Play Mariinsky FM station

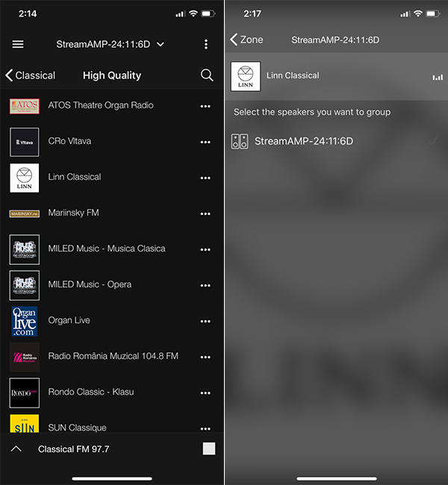[73, 213]
